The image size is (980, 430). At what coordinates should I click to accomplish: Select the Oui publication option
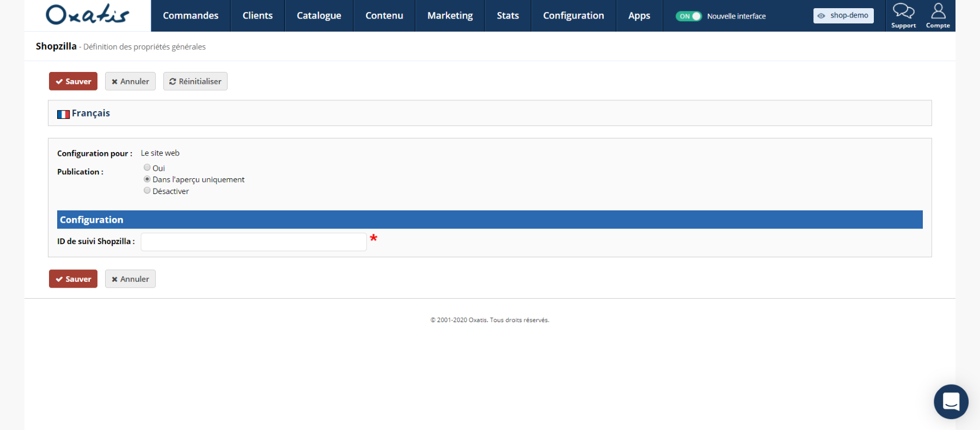click(x=147, y=168)
